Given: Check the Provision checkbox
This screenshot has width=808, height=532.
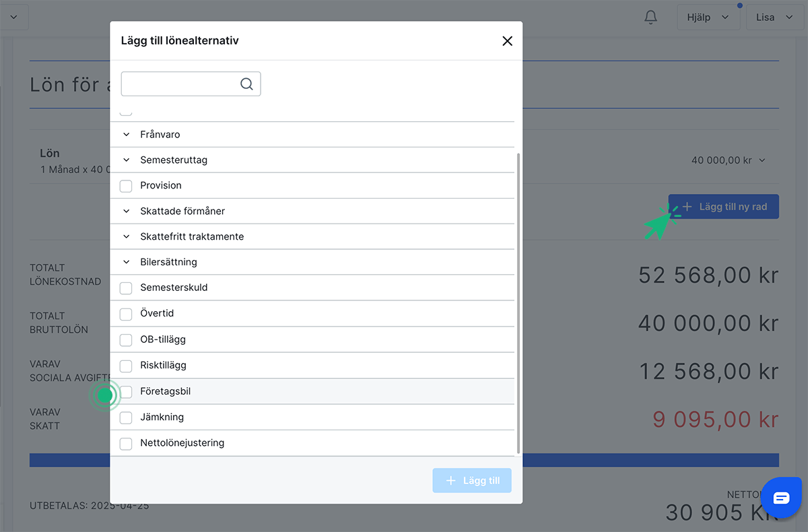Looking at the screenshot, I should click(x=126, y=186).
